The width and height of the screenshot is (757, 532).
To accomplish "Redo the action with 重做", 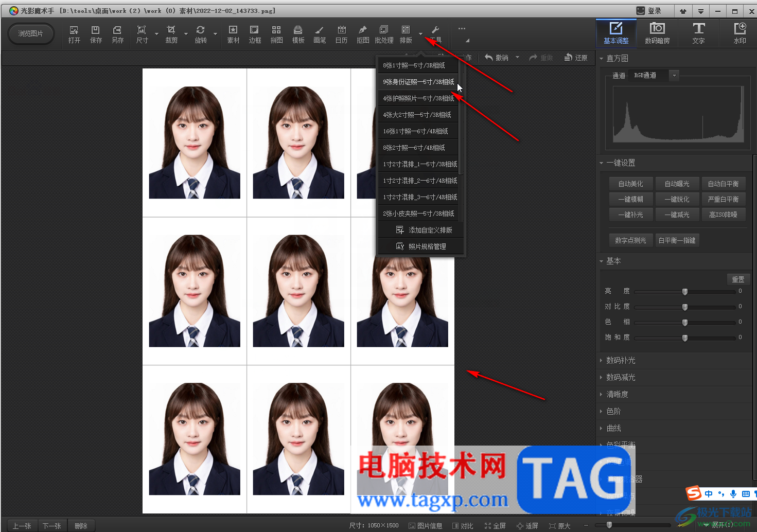I will pyautogui.click(x=541, y=58).
